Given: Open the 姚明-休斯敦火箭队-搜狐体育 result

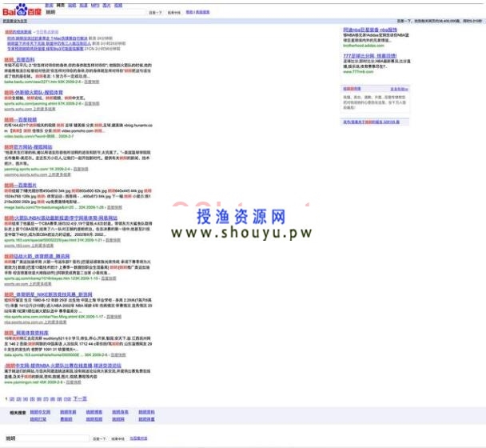Looking at the screenshot, I should (x=34, y=93).
